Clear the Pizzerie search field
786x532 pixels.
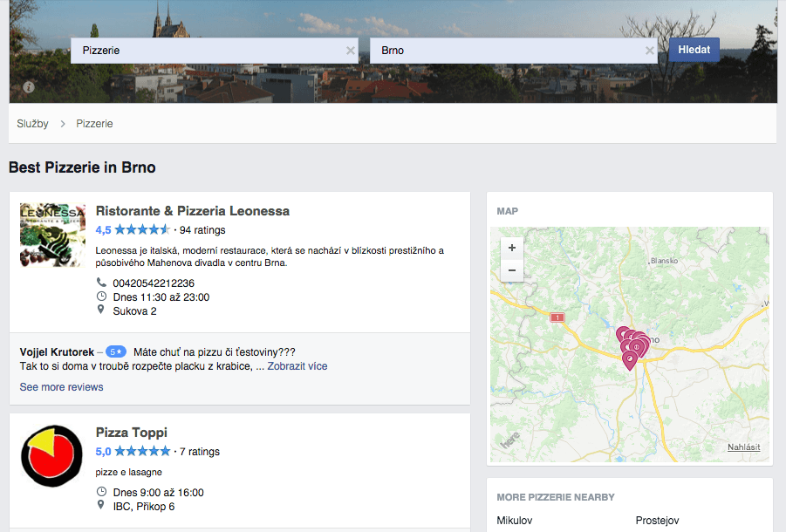click(351, 51)
